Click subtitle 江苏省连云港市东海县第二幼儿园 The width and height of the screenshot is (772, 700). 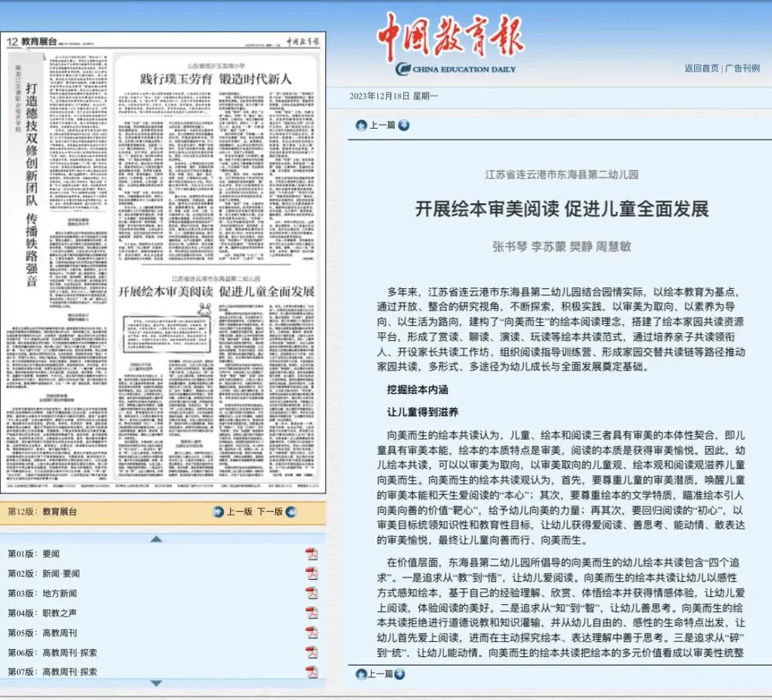(x=562, y=175)
